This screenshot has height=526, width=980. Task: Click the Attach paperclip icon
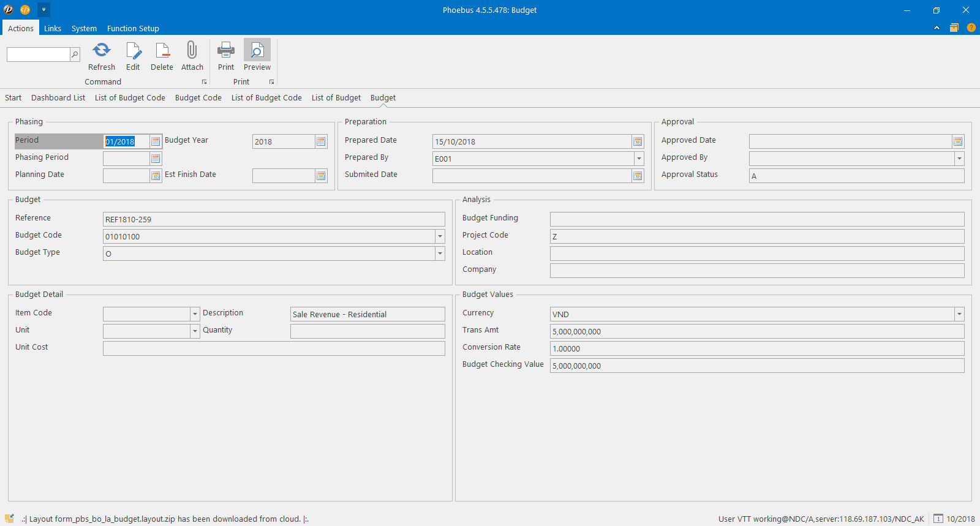pos(192,50)
